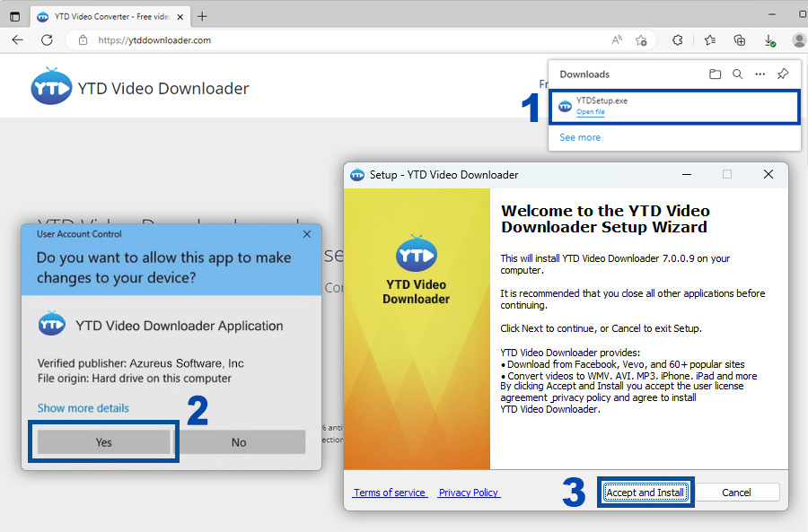Minimize the browser window
808x532 pixels.
(771, 14)
